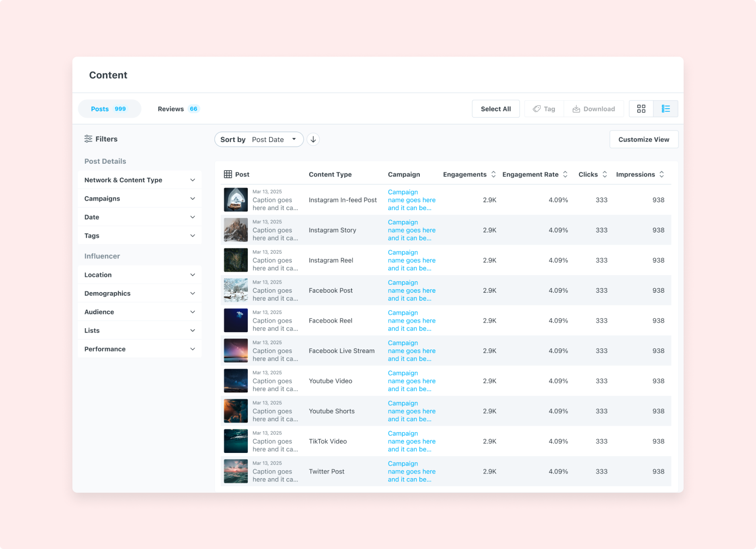Open the Posts tab
The image size is (756, 549).
click(x=109, y=109)
